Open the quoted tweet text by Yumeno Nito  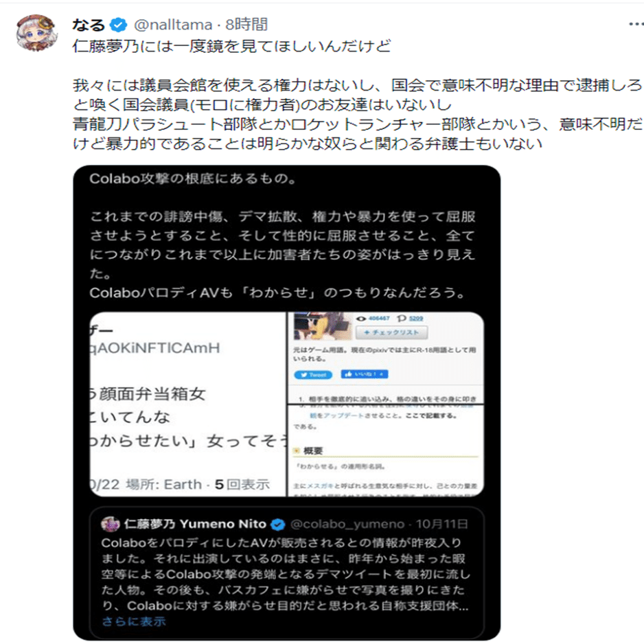(285, 574)
